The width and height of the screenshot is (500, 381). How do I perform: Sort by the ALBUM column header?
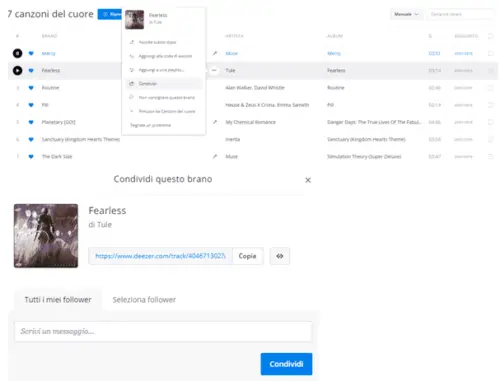[x=335, y=36]
